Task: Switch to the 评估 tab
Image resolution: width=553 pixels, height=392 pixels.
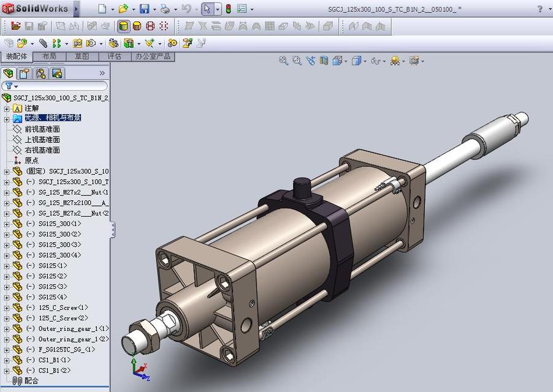Action: pyautogui.click(x=114, y=56)
